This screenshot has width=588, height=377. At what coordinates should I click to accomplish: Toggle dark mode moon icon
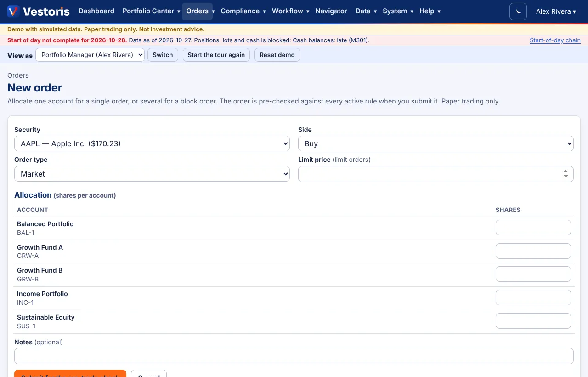tap(518, 11)
